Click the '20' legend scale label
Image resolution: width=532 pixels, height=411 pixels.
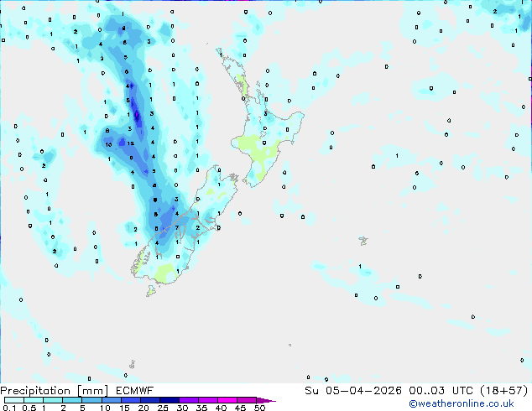point(143,408)
